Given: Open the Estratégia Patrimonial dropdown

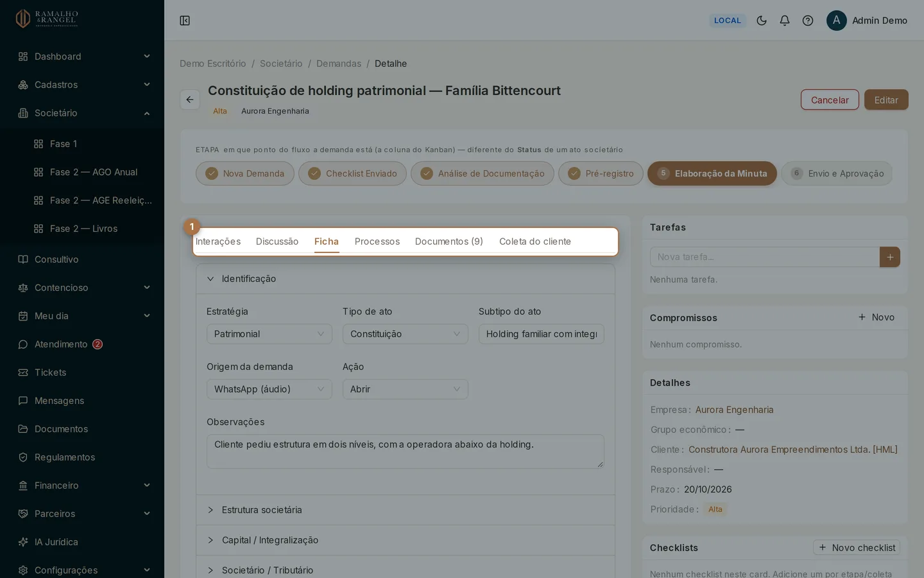Looking at the screenshot, I should click(x=269, y=334).
